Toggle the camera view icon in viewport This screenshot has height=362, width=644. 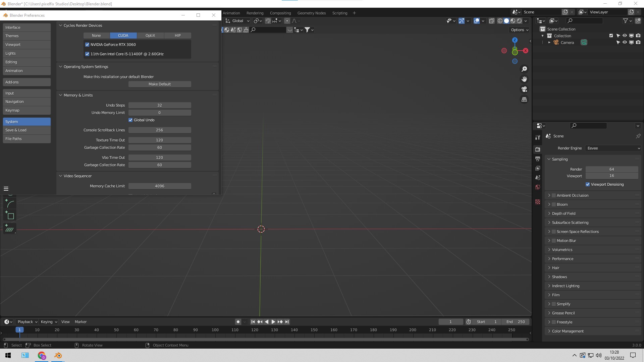coord(524,89)
